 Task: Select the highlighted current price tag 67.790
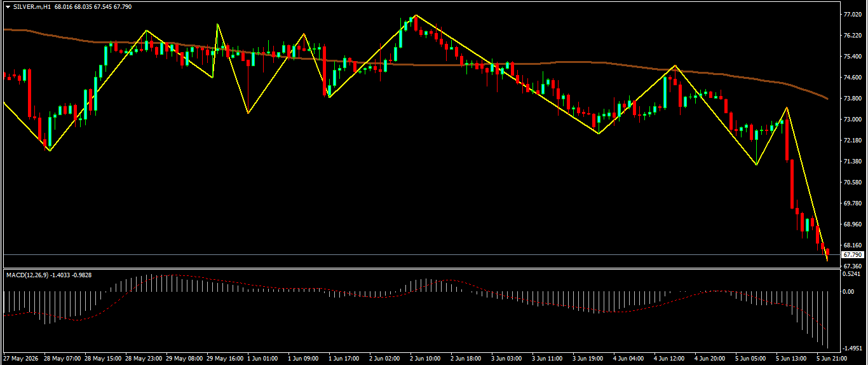click(852, 255)
